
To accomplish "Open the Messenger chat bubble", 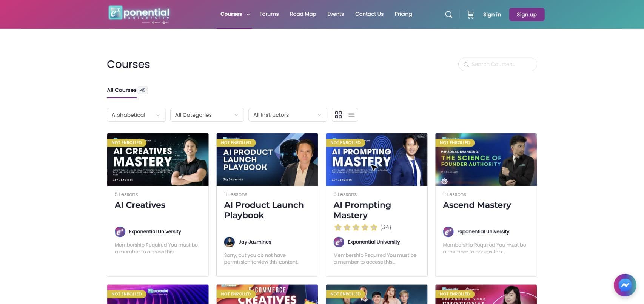I will tap(625, 285).
